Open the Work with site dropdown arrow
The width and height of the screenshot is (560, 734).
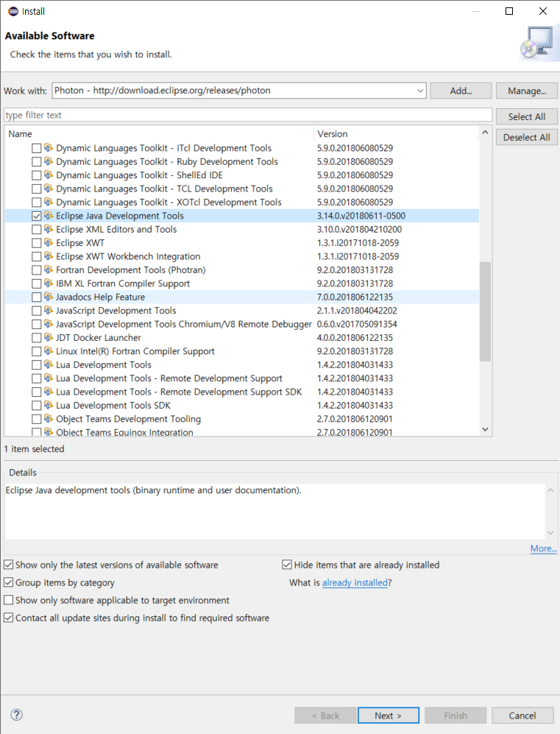click(420, 91)
